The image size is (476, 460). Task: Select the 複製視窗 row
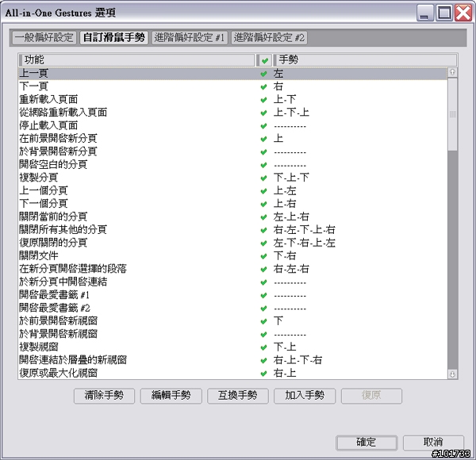click(232, 347)
